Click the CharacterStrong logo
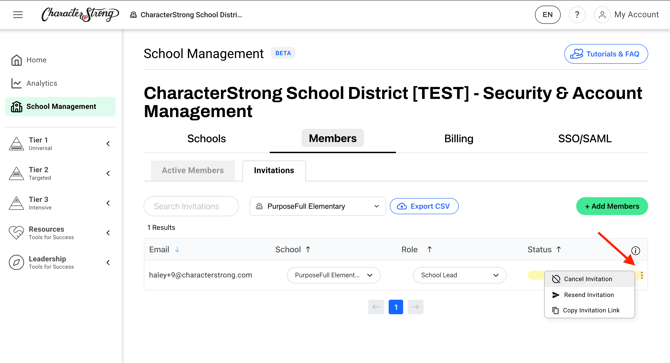This screenshot has width=670, height=363. (x=80, y=15)
